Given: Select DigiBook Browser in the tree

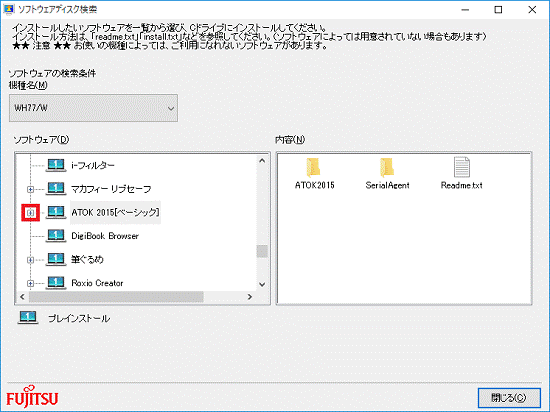Looking at the screenshot, I should pyautogui.click(x=105, y=236).
